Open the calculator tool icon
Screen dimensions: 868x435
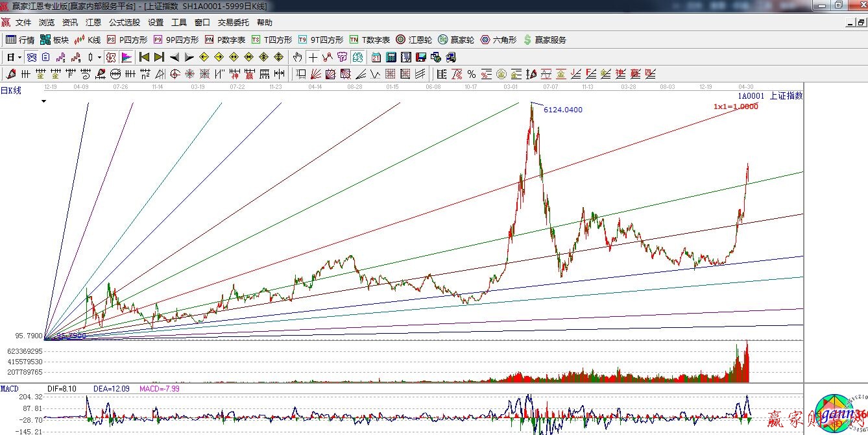(x=392, y=57)
